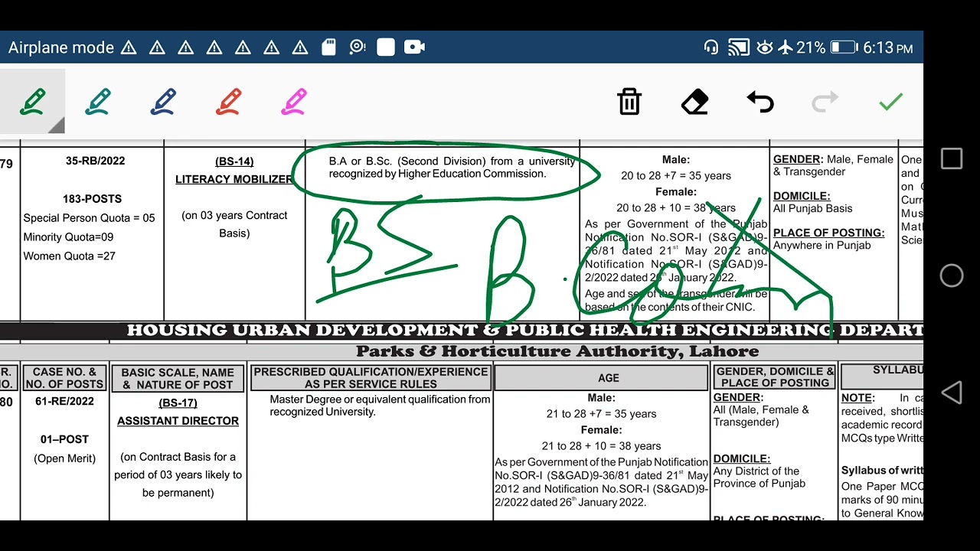The image size is (980, 551).
Task: Tap the 01–POST text
Action: coord(64,439)
